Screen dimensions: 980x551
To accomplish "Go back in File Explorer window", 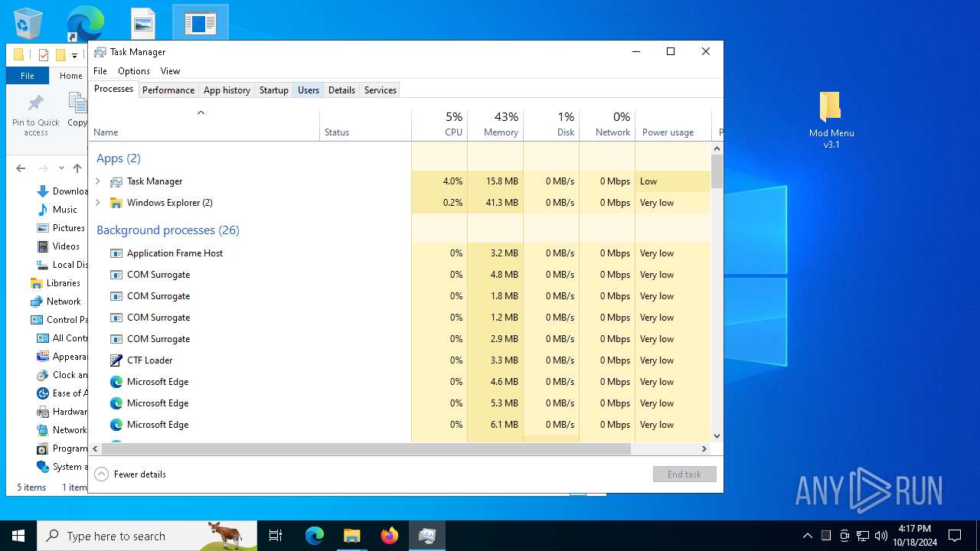I will click(x=21, y=168).
